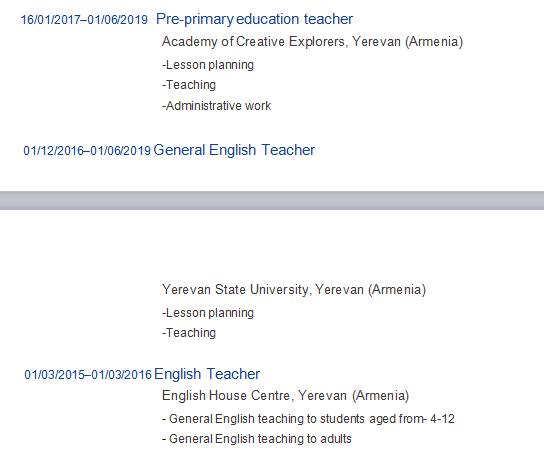Click the date range 16/01/2017–01/06/2019

[x=84, y=20]
